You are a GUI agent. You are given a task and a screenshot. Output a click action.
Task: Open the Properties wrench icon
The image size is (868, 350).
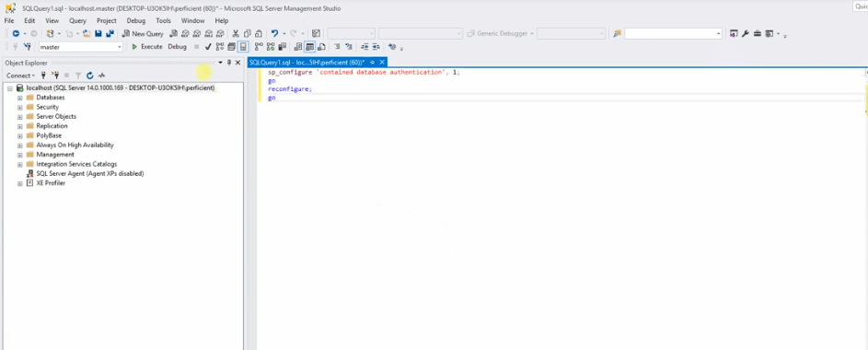[745, 34]
